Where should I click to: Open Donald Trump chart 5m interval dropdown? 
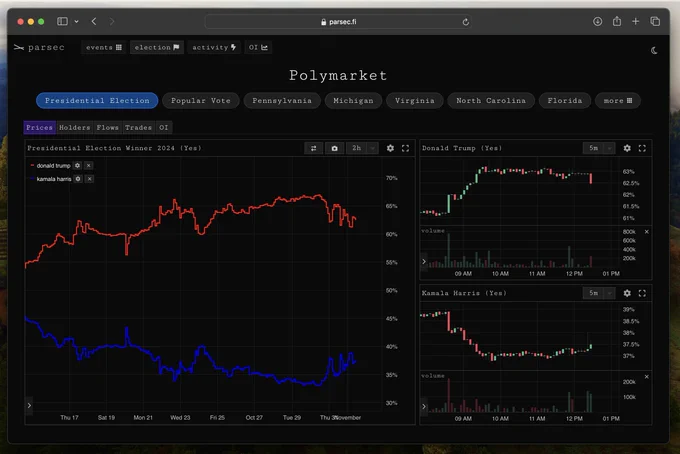click(599, 148)
